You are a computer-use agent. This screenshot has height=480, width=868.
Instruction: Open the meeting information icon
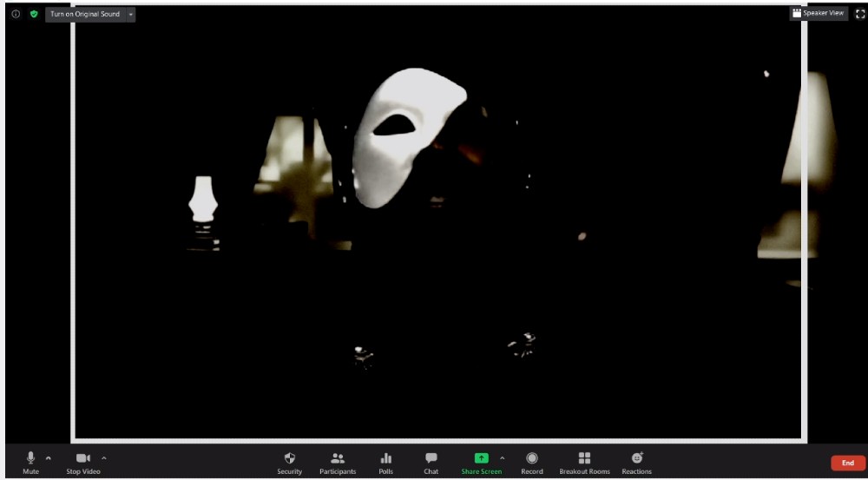16,15
